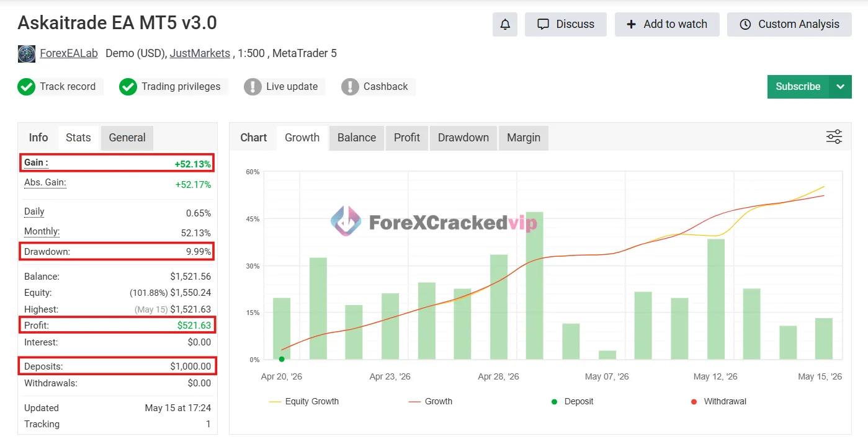The width and height of the screenshot is (868, 444).
Task: Select the Profit chart tab
Action: pos(407,138)
